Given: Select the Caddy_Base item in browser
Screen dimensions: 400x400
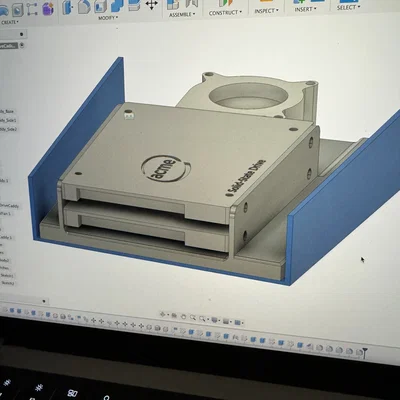Looking at the screenshot, I should (x=7, y=111).
